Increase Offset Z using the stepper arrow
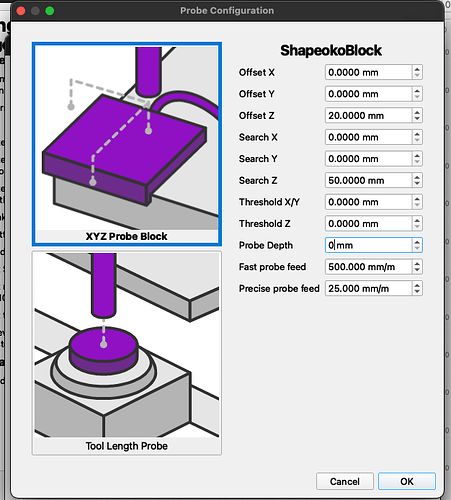This screenshot has height=500, width=451. (417, 112)
